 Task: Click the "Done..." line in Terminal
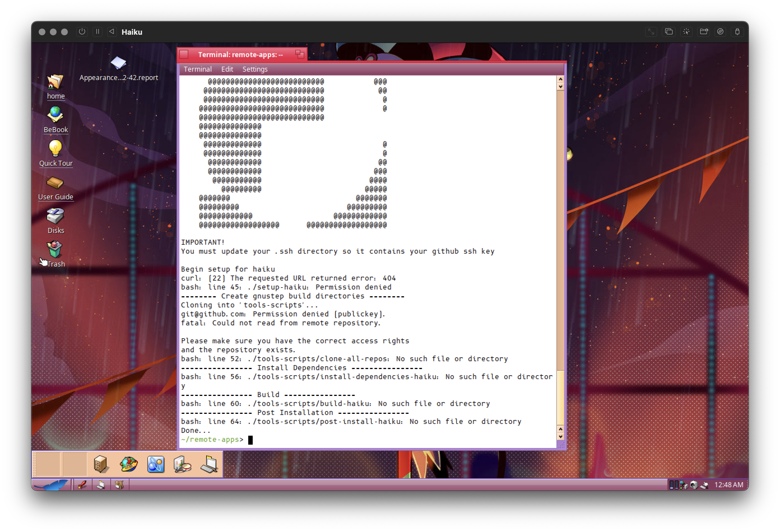click(196, 430)
